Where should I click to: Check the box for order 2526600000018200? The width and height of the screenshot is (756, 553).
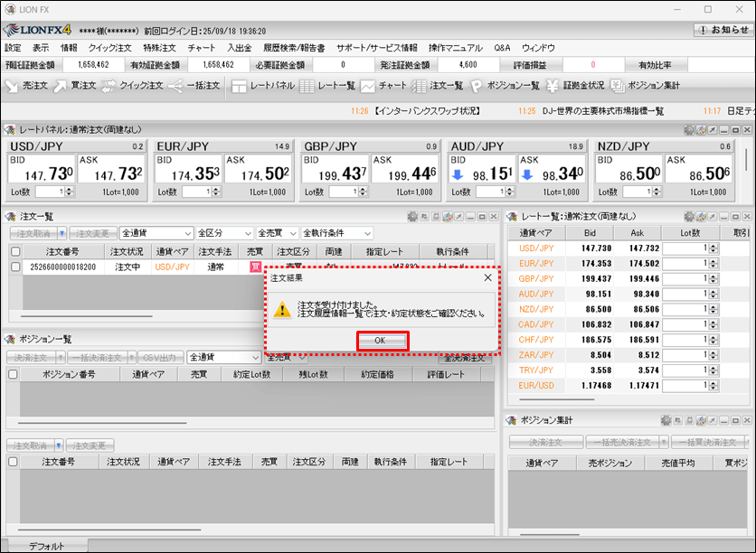point(14,267)
